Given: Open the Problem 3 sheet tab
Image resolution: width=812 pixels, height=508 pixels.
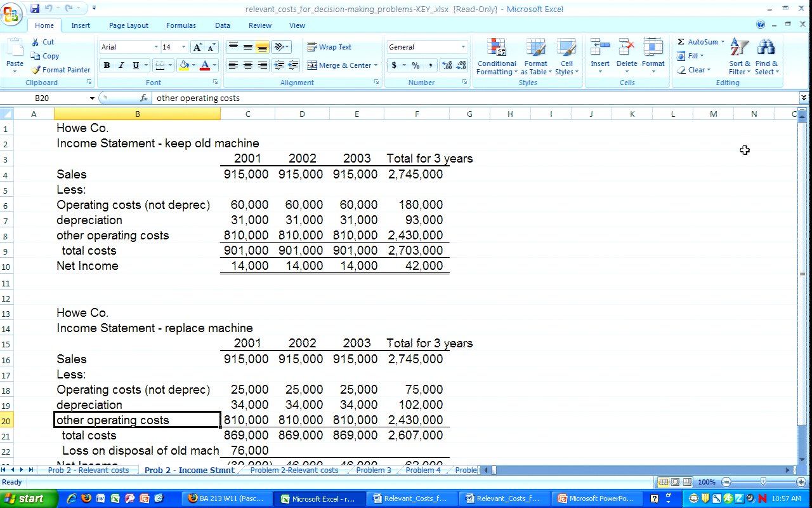Looking at the screenshot, I should pos(373,471).
